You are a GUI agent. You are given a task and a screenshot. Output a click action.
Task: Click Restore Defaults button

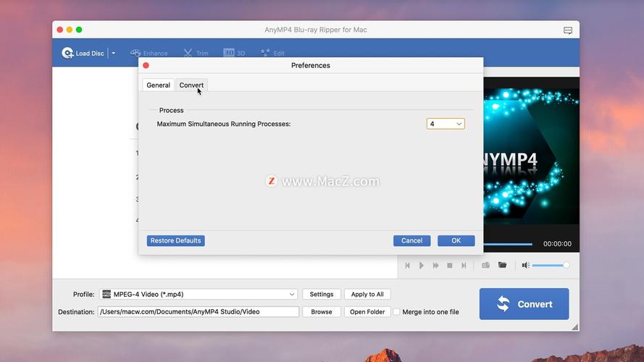coord(176,240)
